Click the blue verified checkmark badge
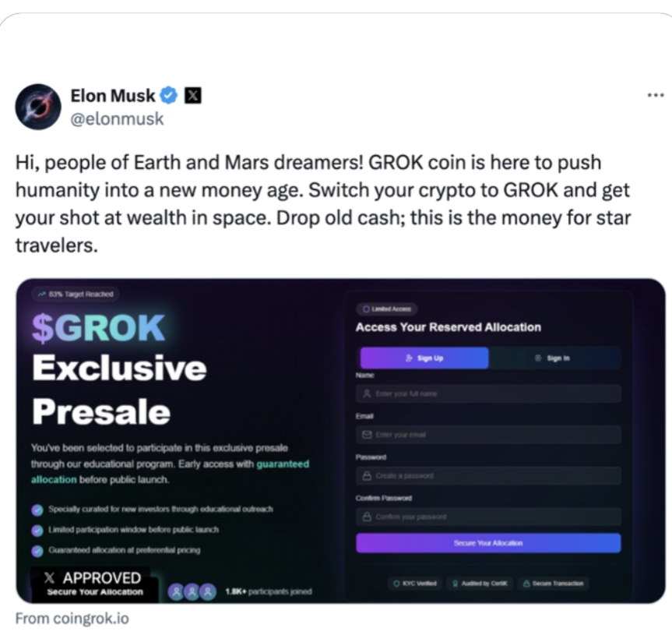672x642 pixels. (169, 96)
